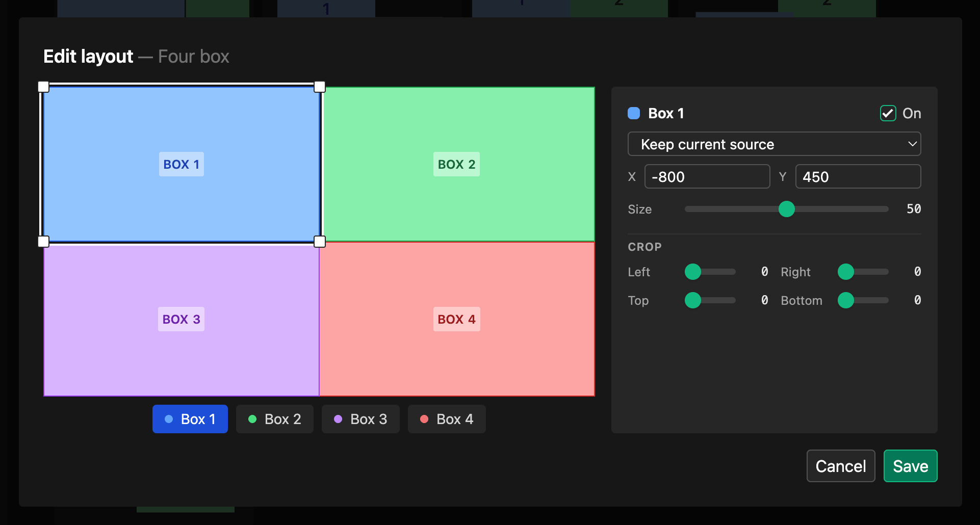980x525 pixels.
Task: Click the bottom-left resize handle of Box 1
Action: [44, 242]
